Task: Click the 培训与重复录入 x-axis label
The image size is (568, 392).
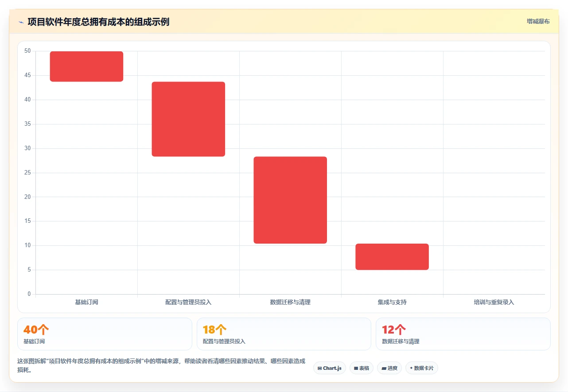Action: (x=494, y=302)
